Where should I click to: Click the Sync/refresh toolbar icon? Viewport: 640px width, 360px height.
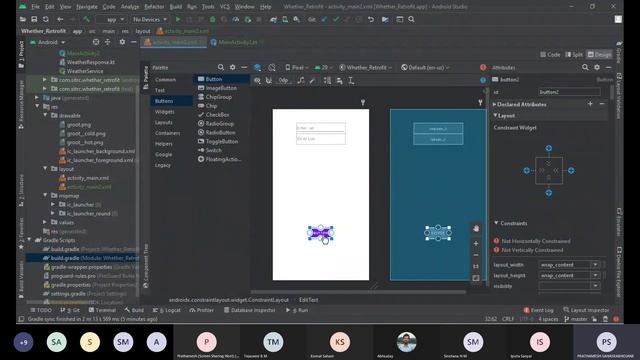tap(46, 19)
